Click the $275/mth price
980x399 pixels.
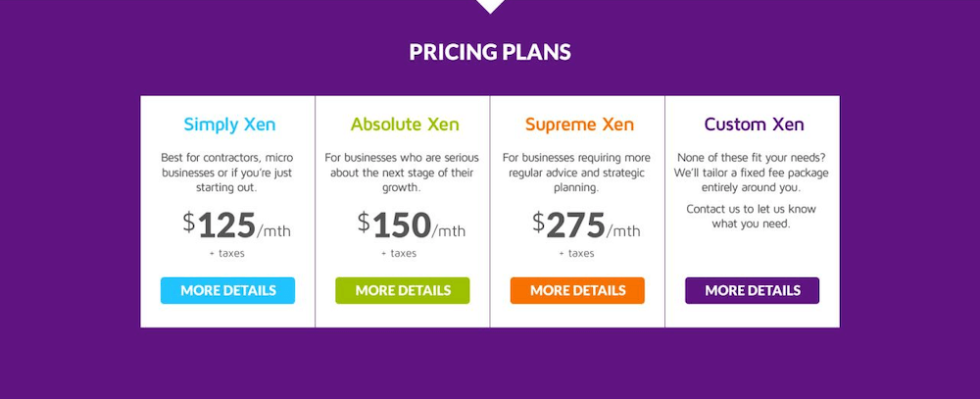pos(586,225)
